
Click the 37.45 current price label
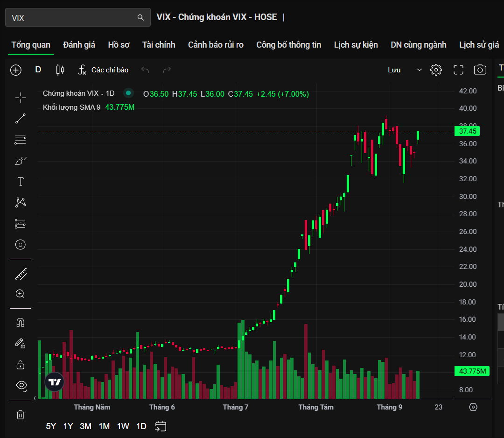(x=467, y=131)
